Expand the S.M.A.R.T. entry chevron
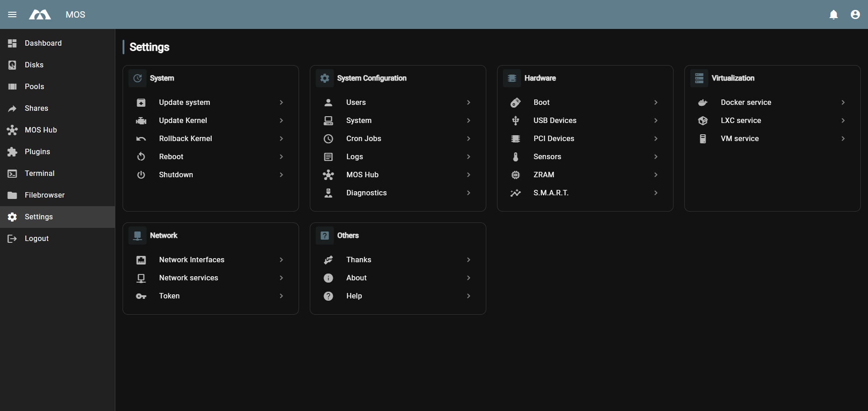Screen dimensions: 868x411 pos(656,193)
